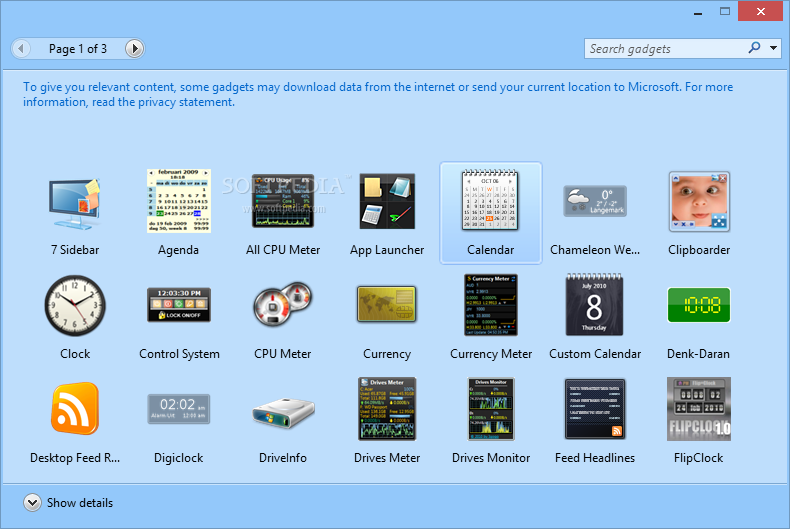The width and height of the screenshot is (790, 529).
Task: Select the Calendar gadget icon
Action: pos(490,201)
